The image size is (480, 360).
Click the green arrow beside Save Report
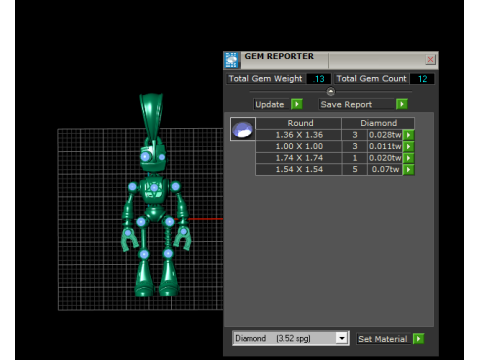click(402, 104)
